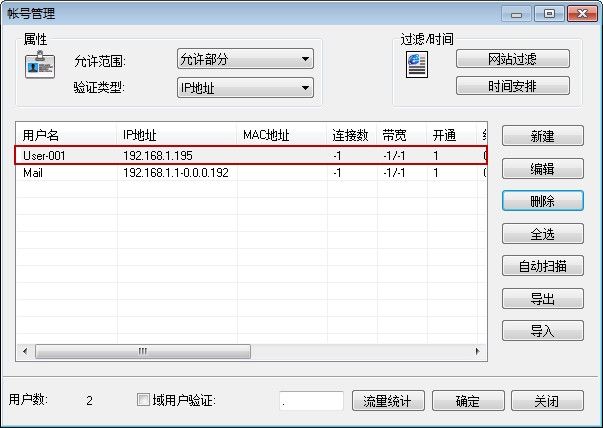Click the 关闭 button

(x=547, y=401)
